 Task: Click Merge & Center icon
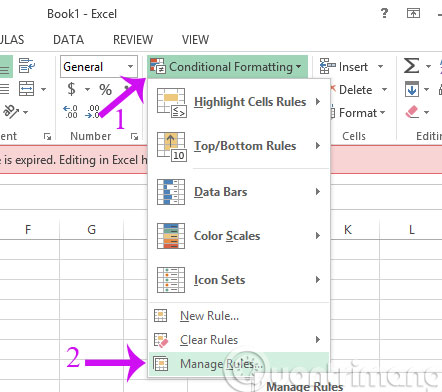tap(26, 89)
